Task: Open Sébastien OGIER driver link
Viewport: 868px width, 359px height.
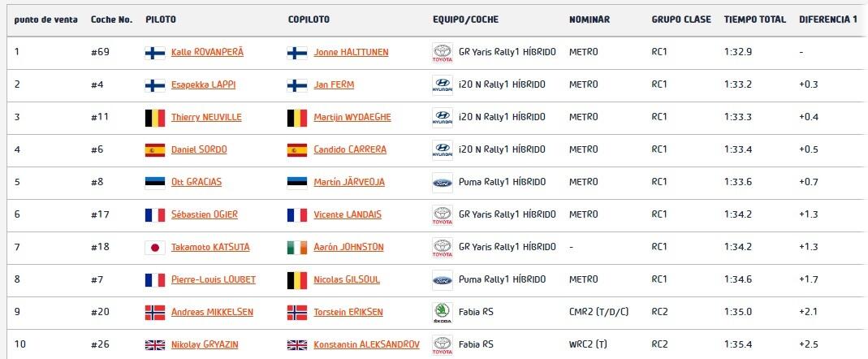Action: tap(205, 215)
